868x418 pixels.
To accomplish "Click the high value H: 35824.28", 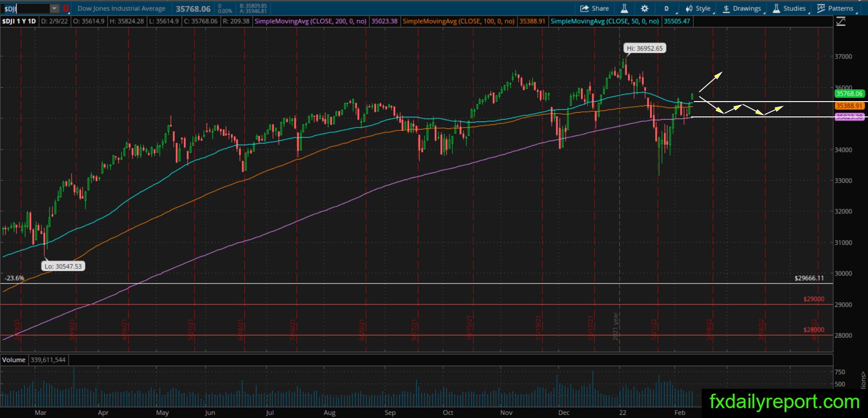I will [x=127, y=21].
